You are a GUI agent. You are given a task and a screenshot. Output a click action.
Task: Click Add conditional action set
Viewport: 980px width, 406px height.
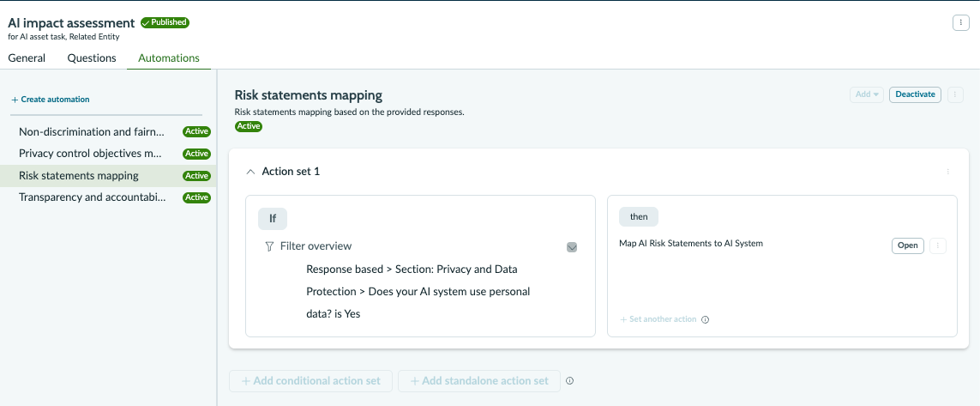pyautogui.click(x=310, y=381)
